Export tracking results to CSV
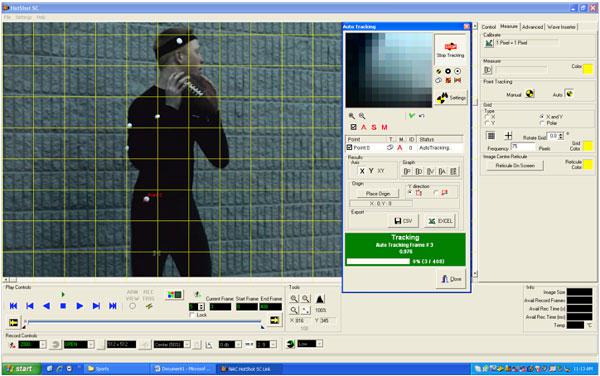This screenshot has height=376, width=600. [403, 221]
